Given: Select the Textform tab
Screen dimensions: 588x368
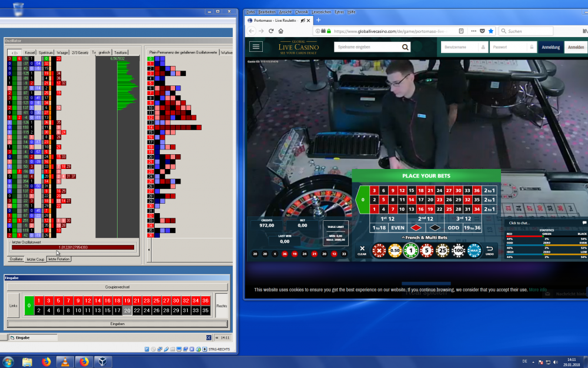Looking at the screenshot, I should coord(121,52).
